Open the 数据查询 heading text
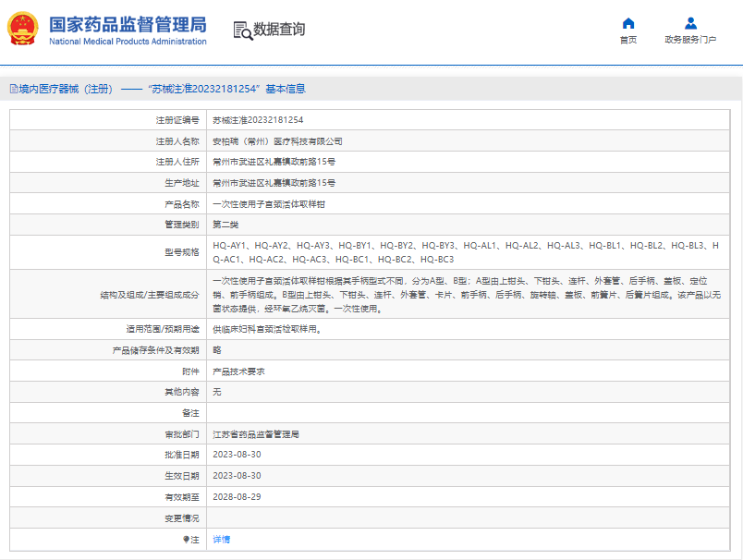The image size is (743, 560). coord(279,30)
